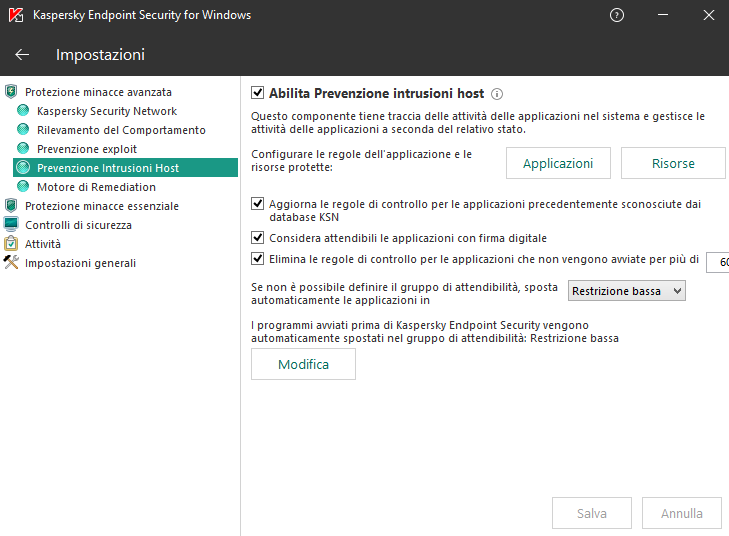Select Protezione minacce avanzata in sidebar

(x=98, y=92)
